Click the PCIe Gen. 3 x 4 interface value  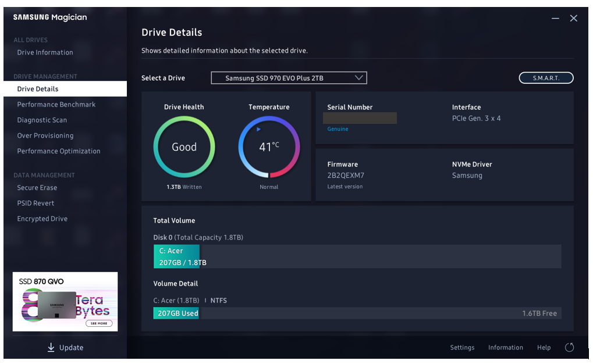coord(476,118)
